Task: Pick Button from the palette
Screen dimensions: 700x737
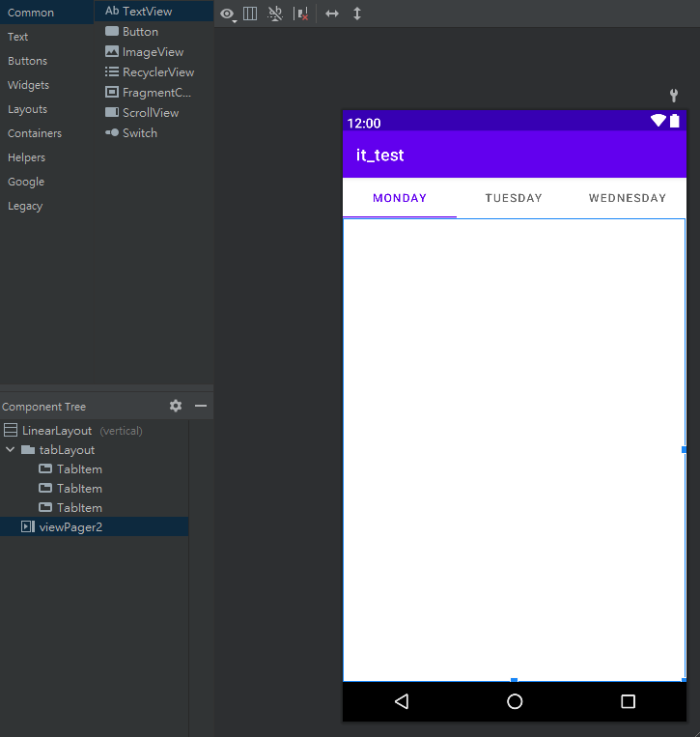Action: [154, 32]
